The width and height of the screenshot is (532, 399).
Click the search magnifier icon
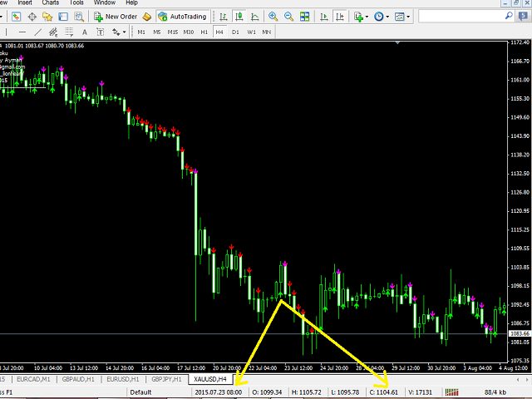point(509,16)
